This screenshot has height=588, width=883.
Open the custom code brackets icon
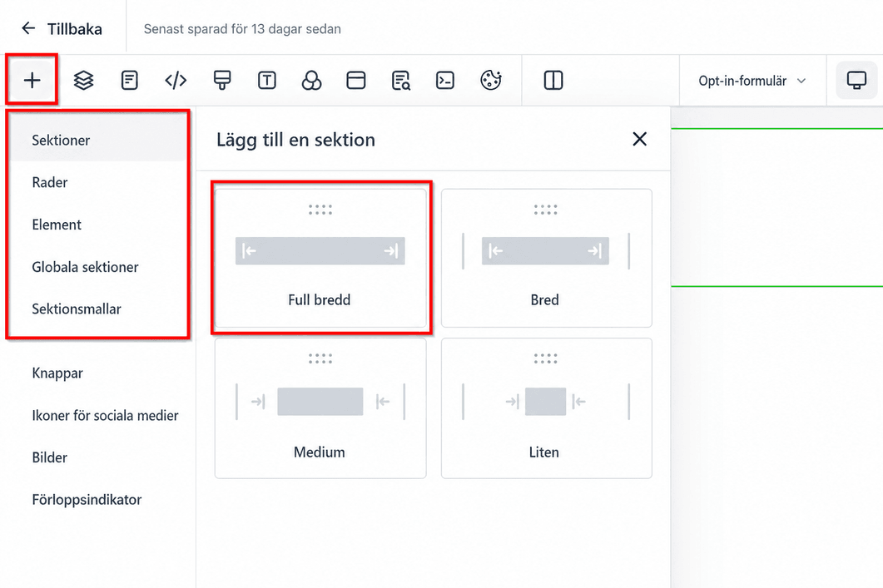(x=176, y=81)
